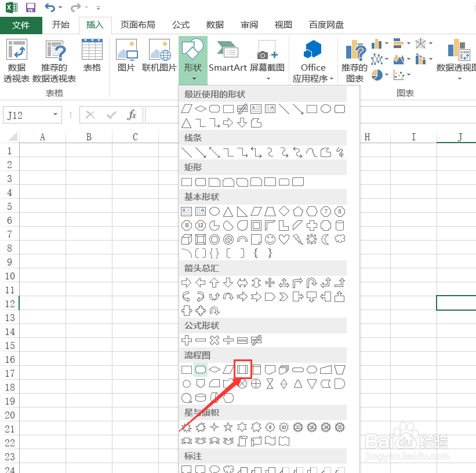Select the 4-point star shape
This screenshot has width=476, height=473.
click(215, 427)
